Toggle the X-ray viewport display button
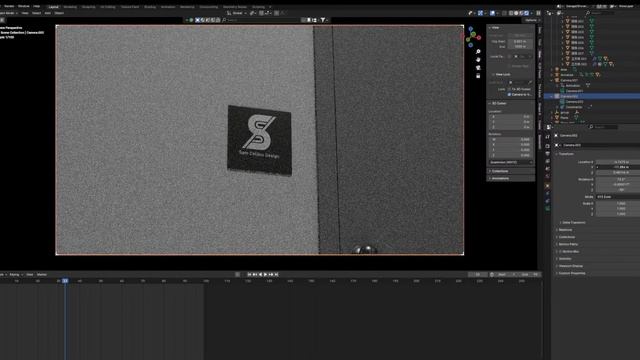640x360 pixels. tap(504, 13)
